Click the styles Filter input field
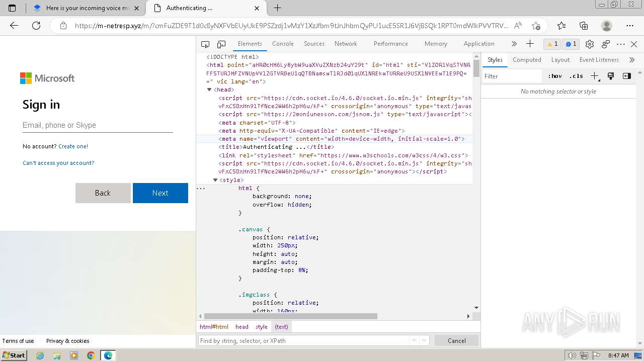Screen dimensions: 644x362 tap(512, 76)
